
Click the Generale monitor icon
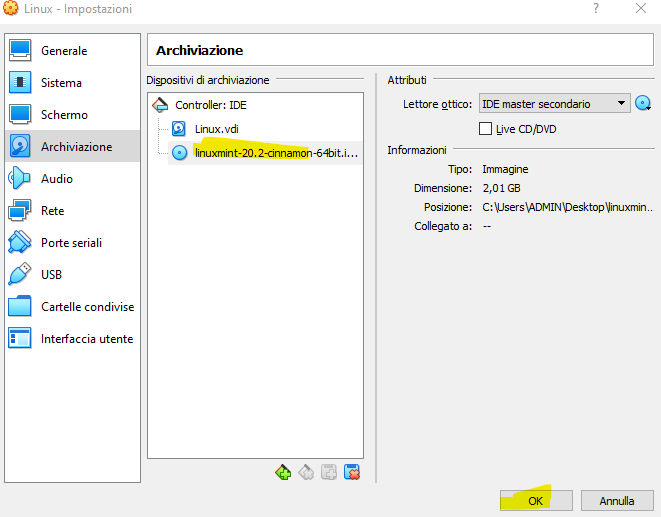20,51
